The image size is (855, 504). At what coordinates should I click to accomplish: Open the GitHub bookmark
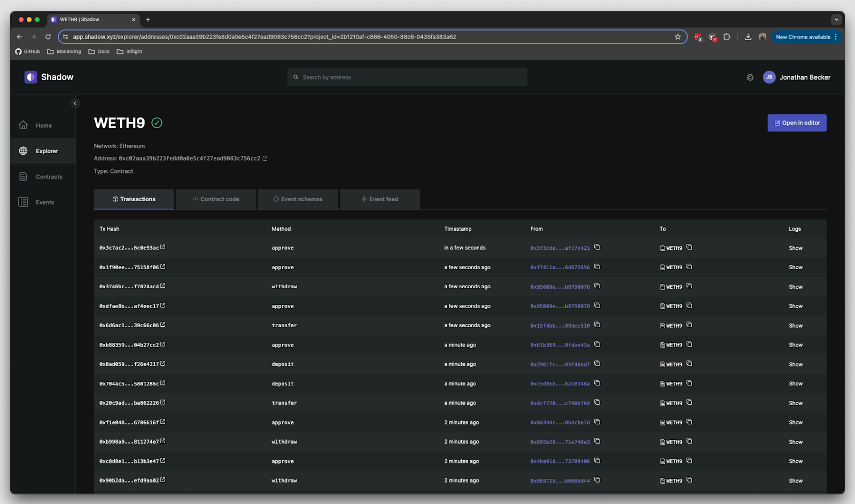[27, 52]
